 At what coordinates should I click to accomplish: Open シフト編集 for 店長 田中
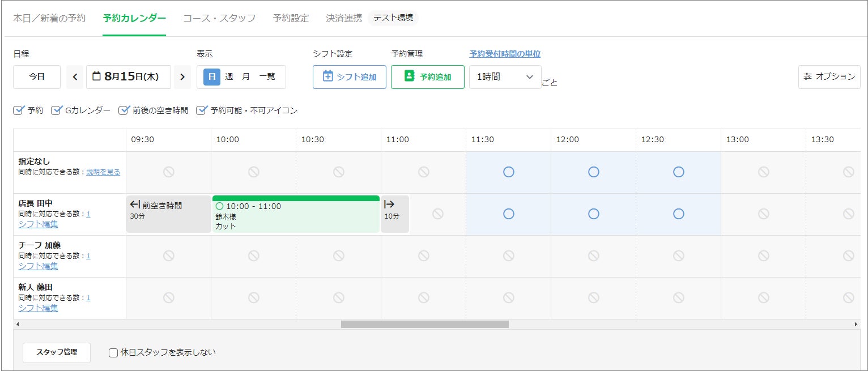point(38,224)
